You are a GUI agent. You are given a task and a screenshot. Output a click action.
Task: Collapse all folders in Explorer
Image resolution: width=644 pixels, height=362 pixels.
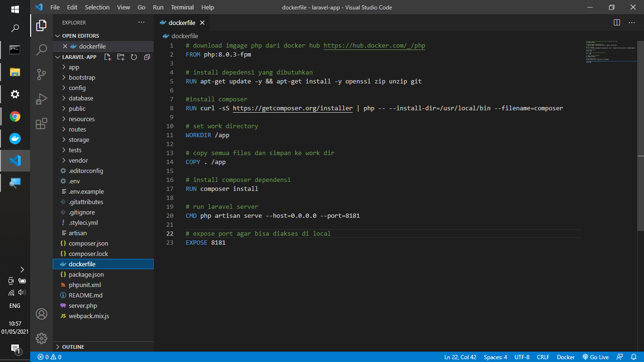(x=147, y=57)
